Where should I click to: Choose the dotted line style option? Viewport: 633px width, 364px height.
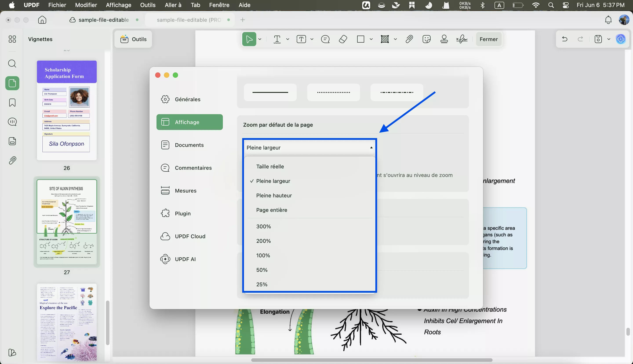[333, 92]
